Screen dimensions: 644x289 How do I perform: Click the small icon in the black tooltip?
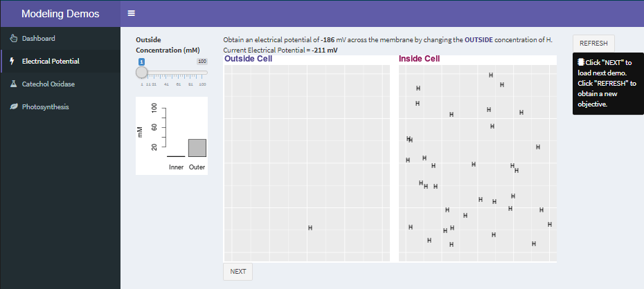click(581, 62)
